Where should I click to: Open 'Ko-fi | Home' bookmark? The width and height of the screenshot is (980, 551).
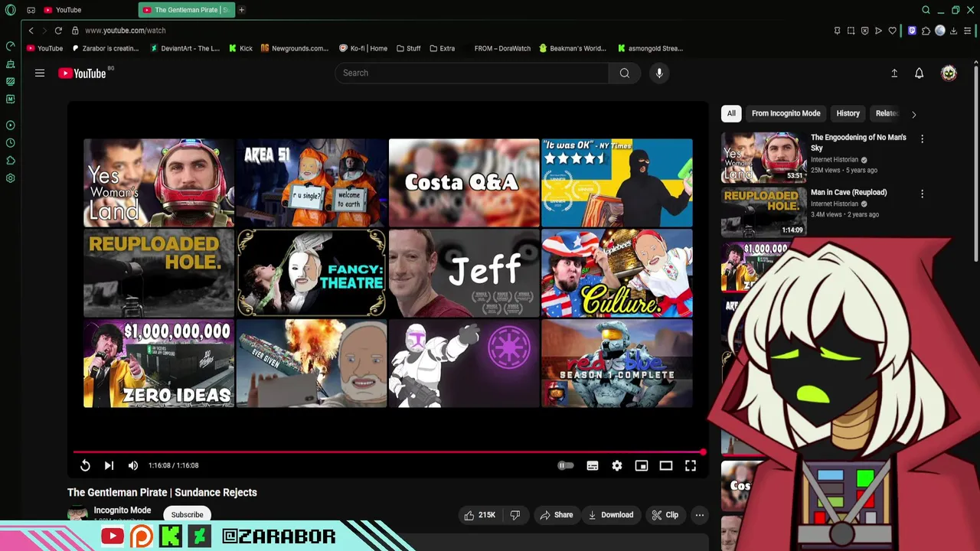[x=364, y=48]
